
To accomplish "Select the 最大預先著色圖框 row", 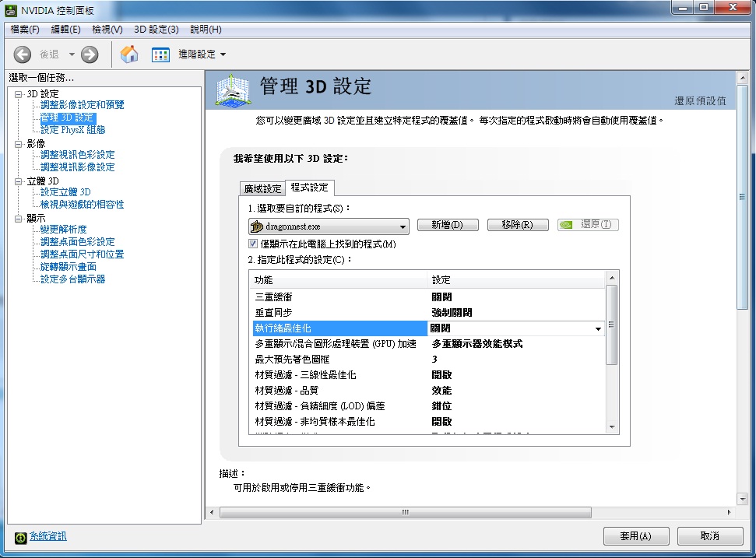I will coord(428,360).
